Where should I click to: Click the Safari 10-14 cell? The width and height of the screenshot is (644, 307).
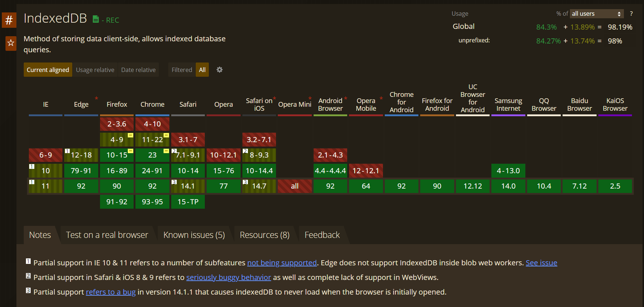(188, 171)
